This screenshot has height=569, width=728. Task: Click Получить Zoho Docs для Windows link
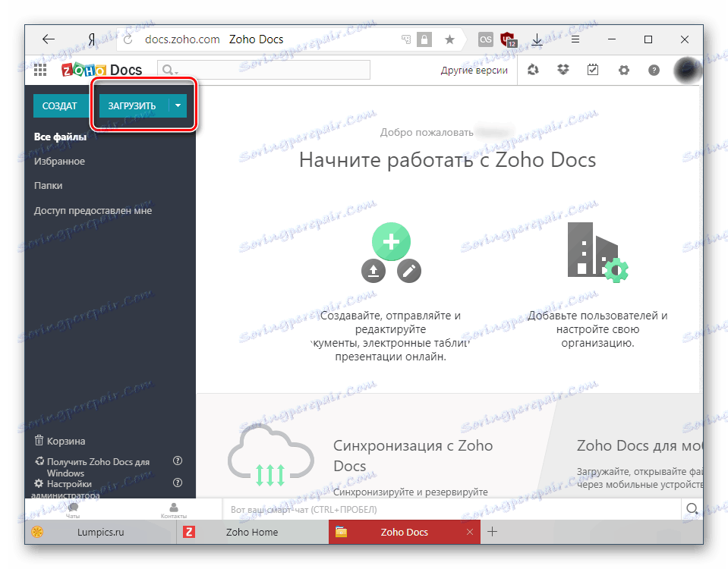coord(93,467)
